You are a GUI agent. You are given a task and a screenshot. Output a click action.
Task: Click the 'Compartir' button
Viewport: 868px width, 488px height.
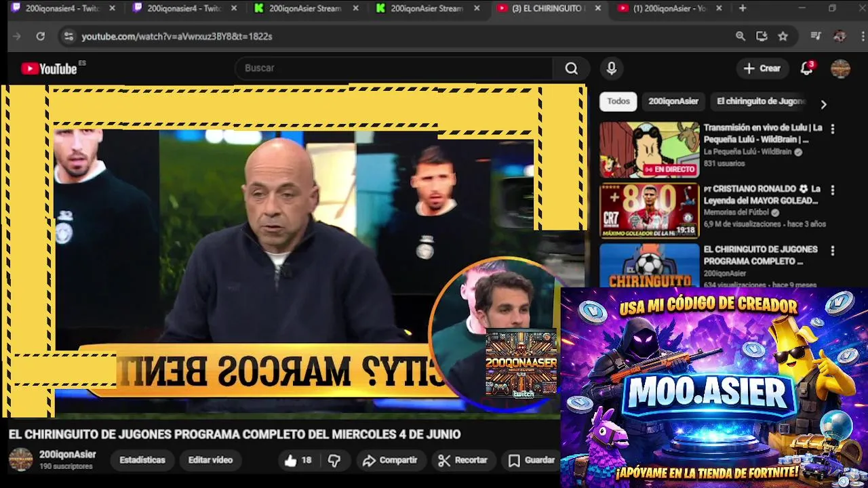390,460
